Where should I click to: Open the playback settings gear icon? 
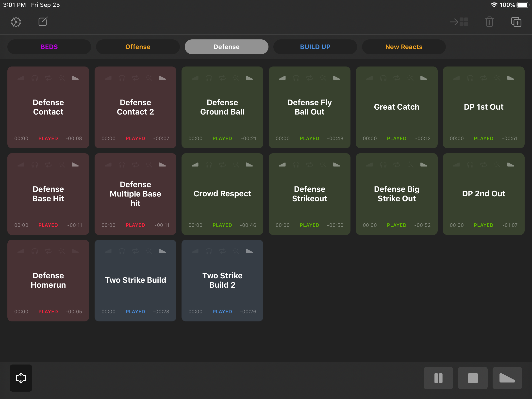coord(16,22)
